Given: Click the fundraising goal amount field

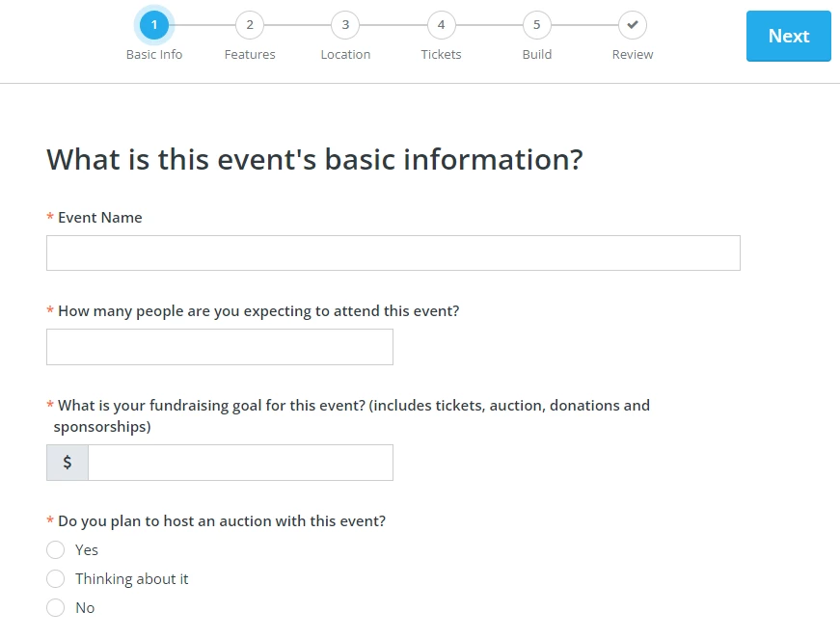Looking at the screenshot, I should pyautogui.click(x=240, y=462).
